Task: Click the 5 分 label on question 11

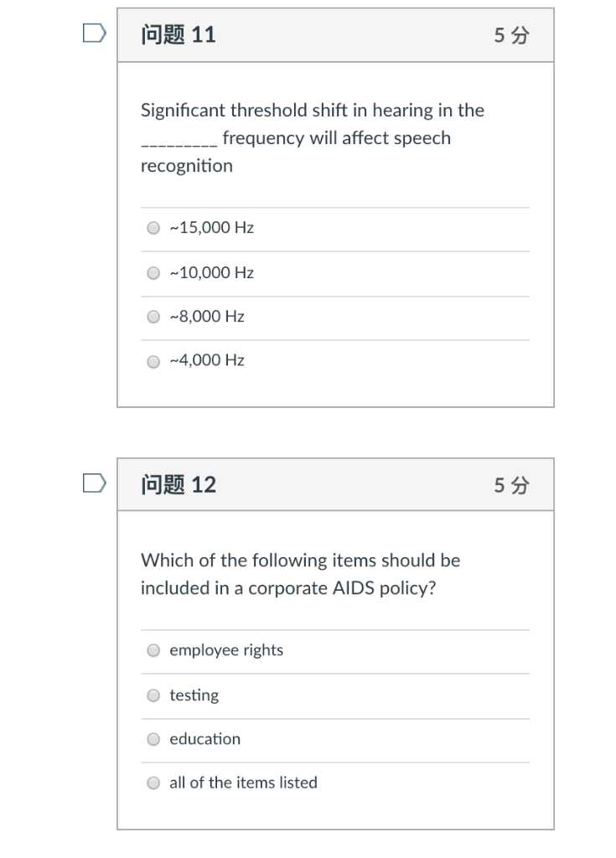Action: tap(511, 34)
